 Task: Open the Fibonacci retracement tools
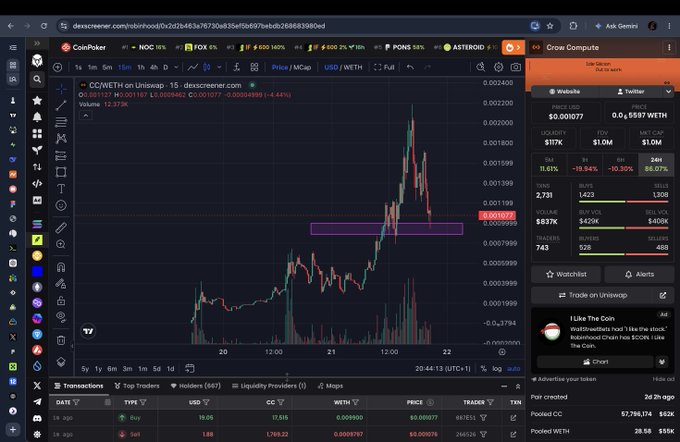pyautogui.click(x=61, y=122)
